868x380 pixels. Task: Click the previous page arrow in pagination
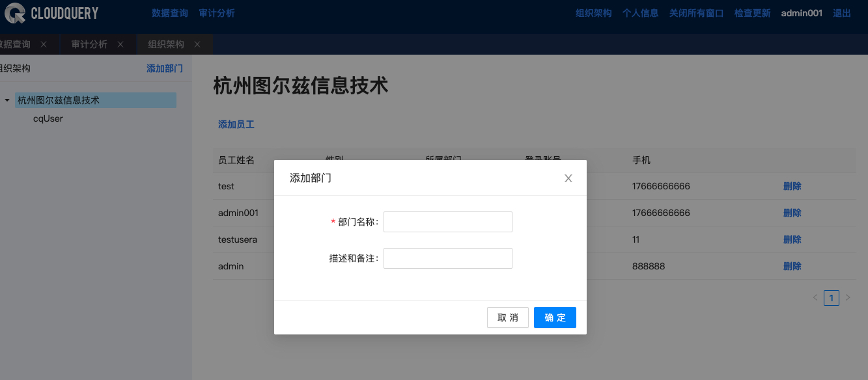[x=815, y=297]
